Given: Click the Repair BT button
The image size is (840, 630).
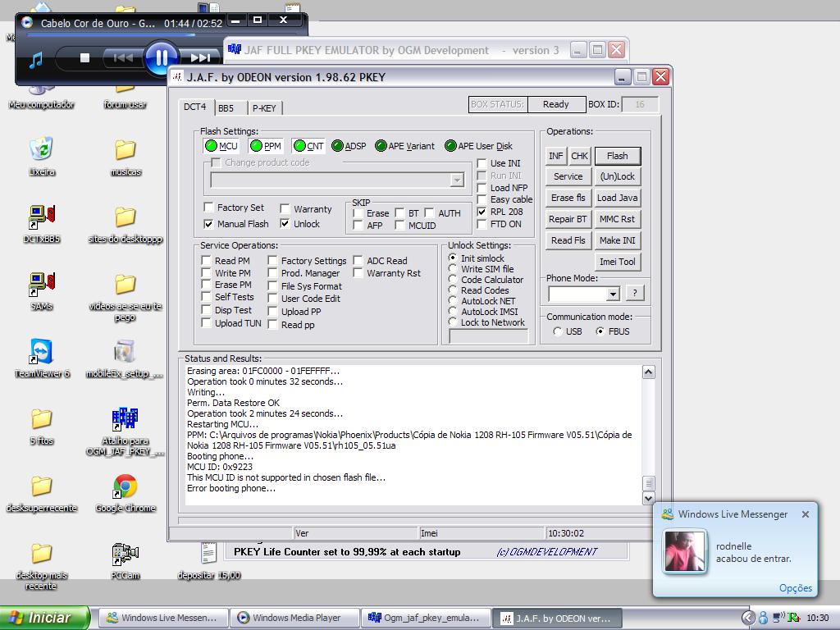Looking at the screenshot, I should [x=568, y=219].
